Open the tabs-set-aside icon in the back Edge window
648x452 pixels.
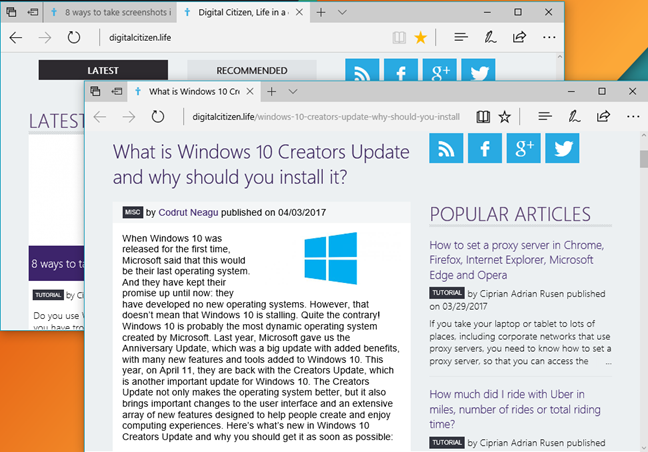11,12
